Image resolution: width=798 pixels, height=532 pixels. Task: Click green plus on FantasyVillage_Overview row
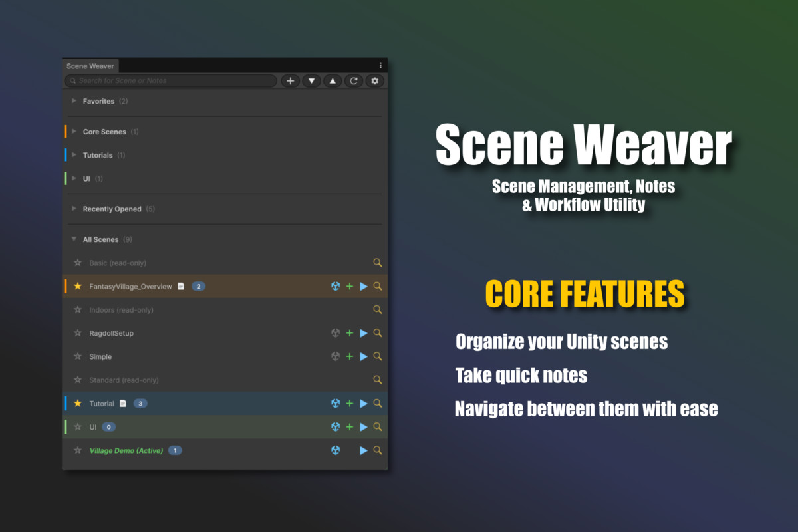pos(350,286)
